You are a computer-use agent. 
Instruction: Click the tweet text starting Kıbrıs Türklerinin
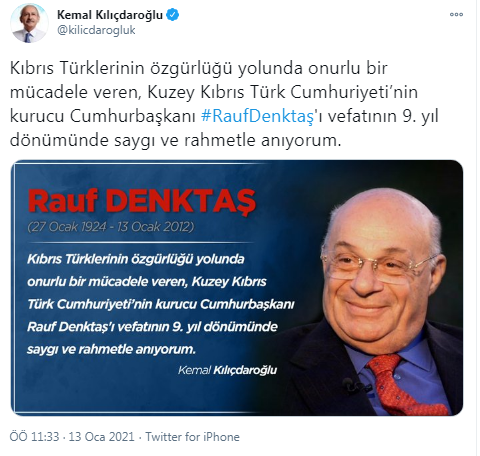tap(224, 104)
